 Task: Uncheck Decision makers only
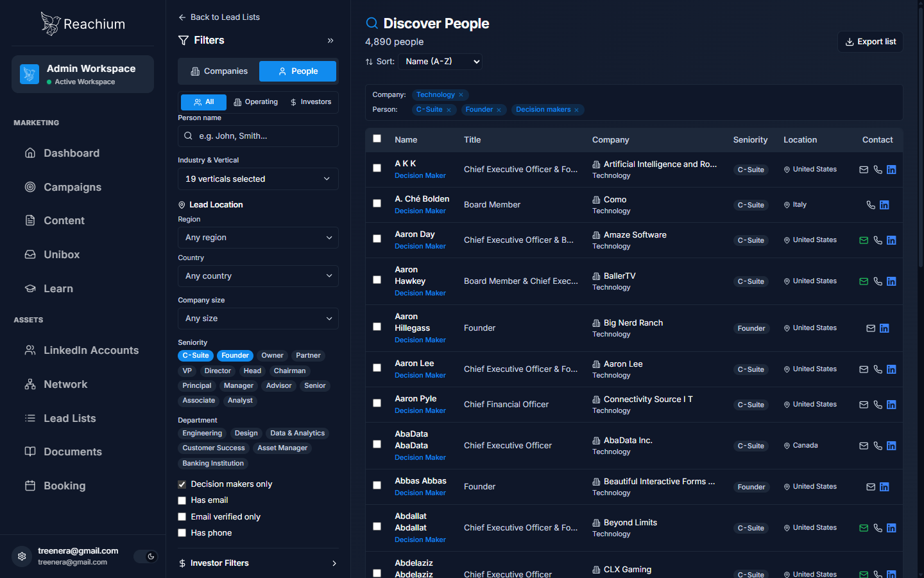tap(182, 484)
